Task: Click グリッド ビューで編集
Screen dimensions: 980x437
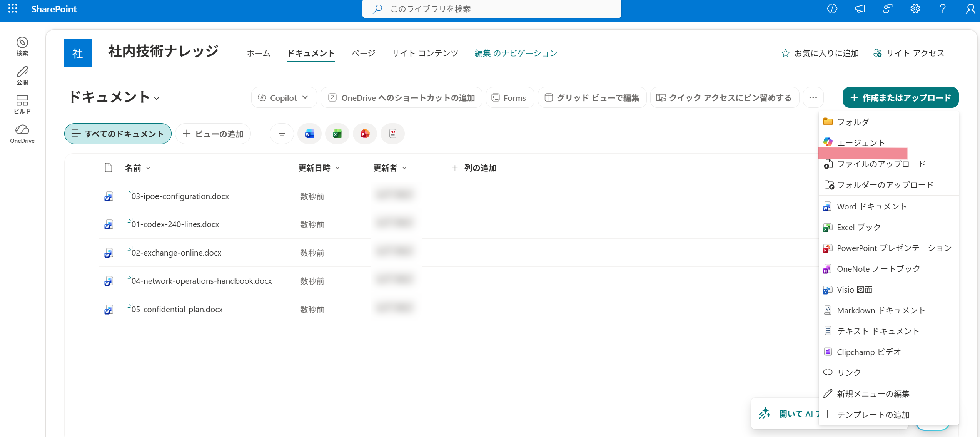Action: (592, 98)
